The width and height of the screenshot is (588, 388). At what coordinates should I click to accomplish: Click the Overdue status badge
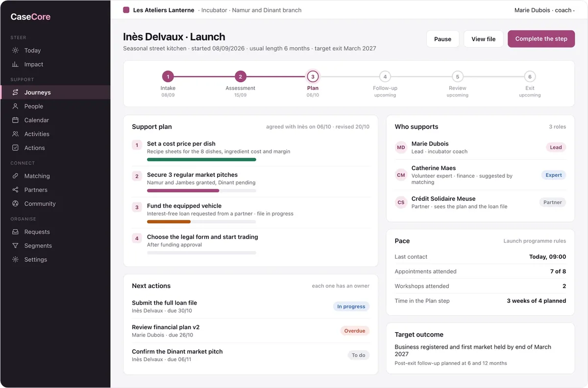[355, 331]
